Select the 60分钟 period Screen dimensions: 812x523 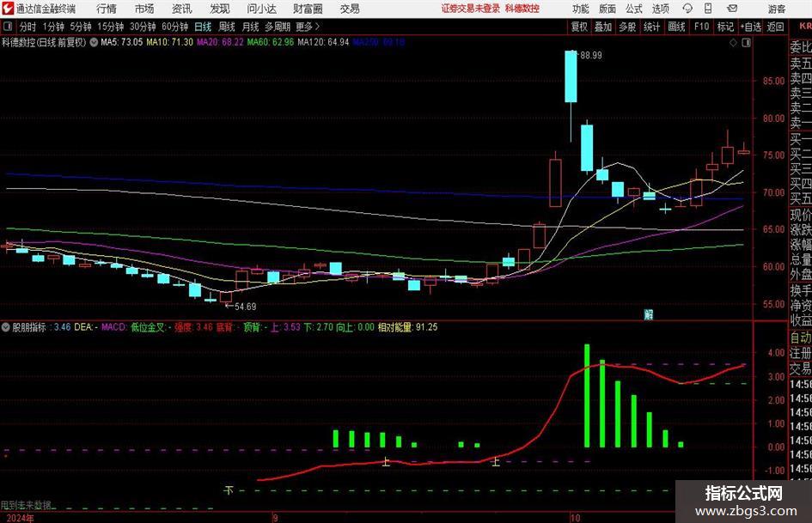[174, 27]
